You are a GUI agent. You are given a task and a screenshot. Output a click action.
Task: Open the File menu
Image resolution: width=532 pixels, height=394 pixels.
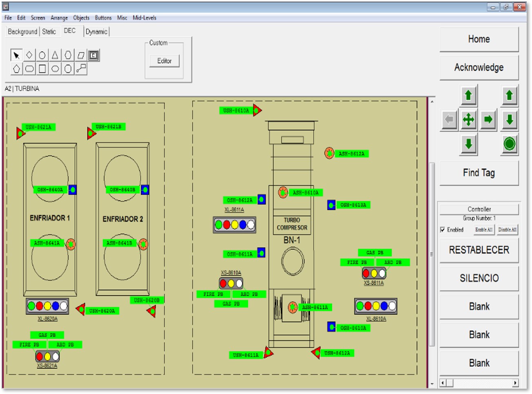tap(8, 18)
